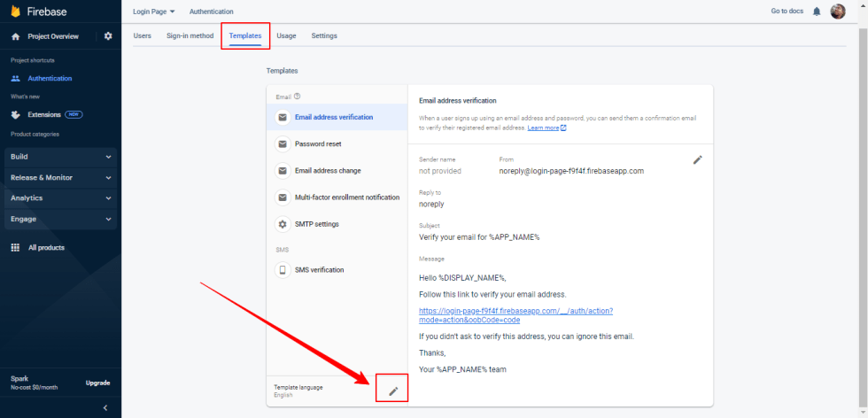868x418 pixels.
Task: Switch to the Sign-in method tab
Action: click(x=190, y=36)
